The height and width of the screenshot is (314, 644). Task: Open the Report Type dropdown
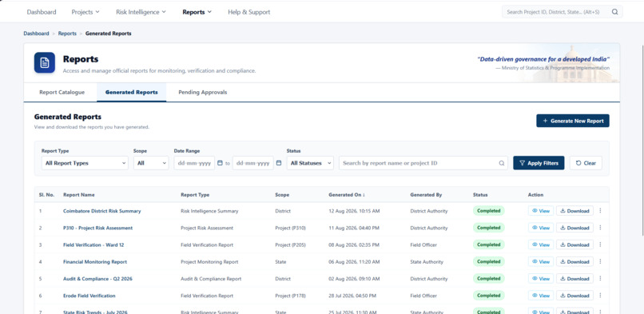pyautogui.click(x=85, y=163)
